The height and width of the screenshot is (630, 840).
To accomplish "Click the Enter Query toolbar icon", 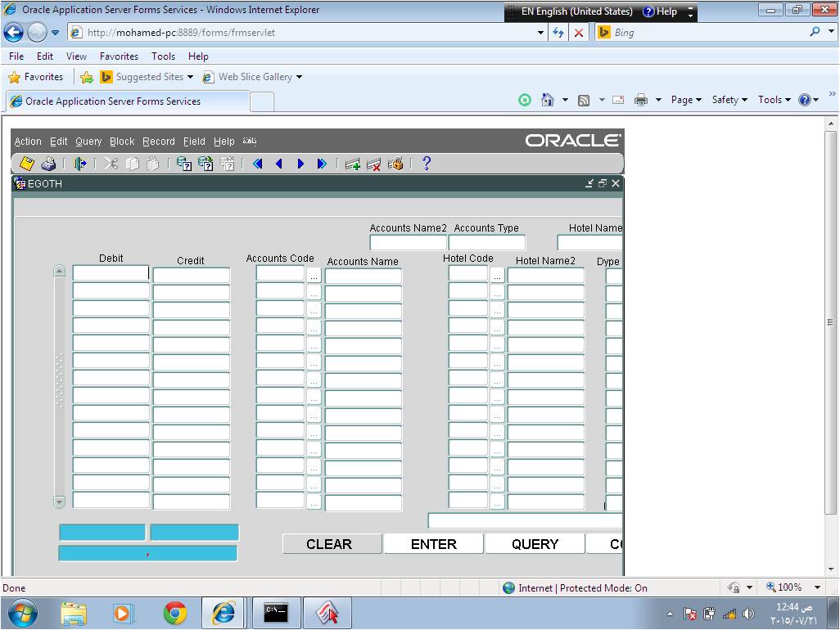I will coord(184,164).
